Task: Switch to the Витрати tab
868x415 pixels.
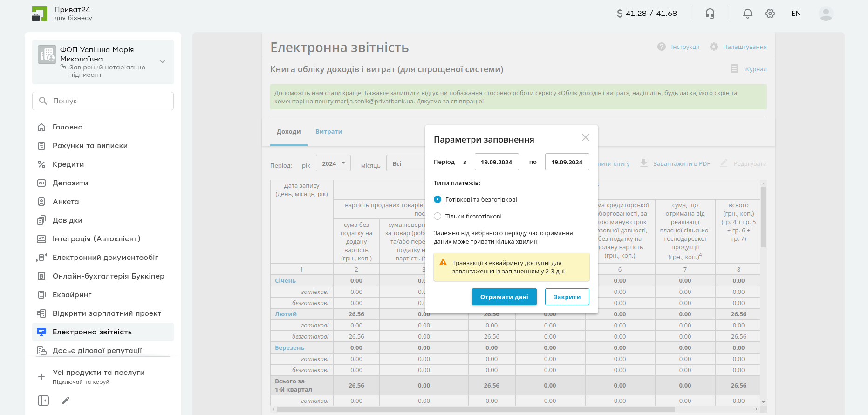Action: click(328, 132)
